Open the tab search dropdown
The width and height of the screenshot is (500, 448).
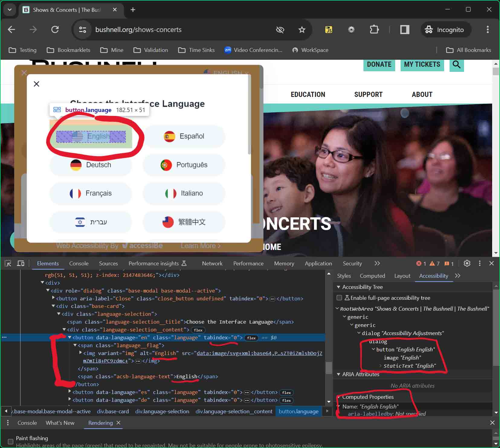[10, 10]
